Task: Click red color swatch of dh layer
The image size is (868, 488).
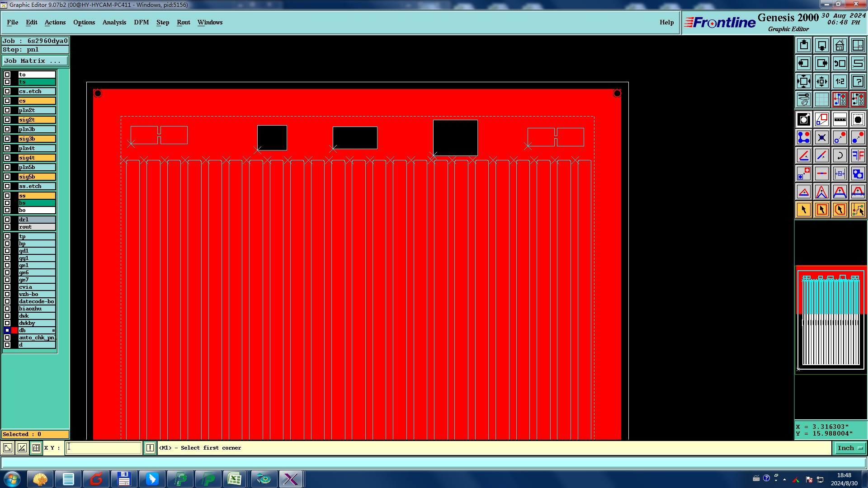Action: pos(14,330)
